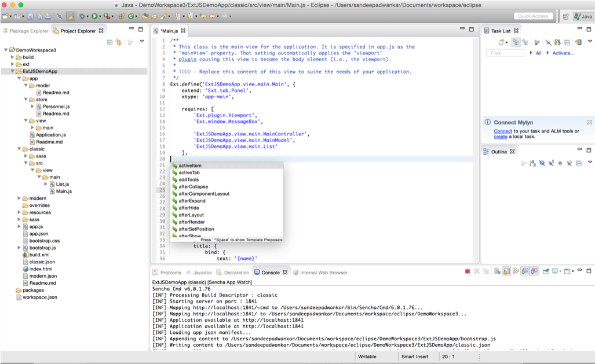Toggle Show Console on standard output change
Viewport: 595px width, 364px height.
(525, 271)
